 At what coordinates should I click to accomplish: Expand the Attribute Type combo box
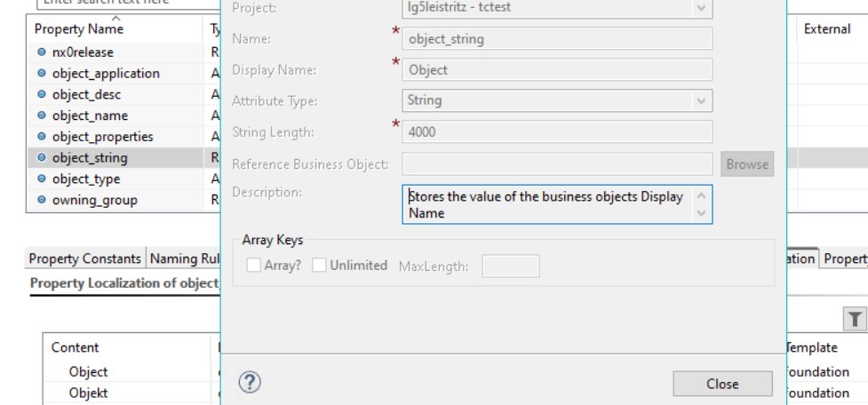click(701, 100)
